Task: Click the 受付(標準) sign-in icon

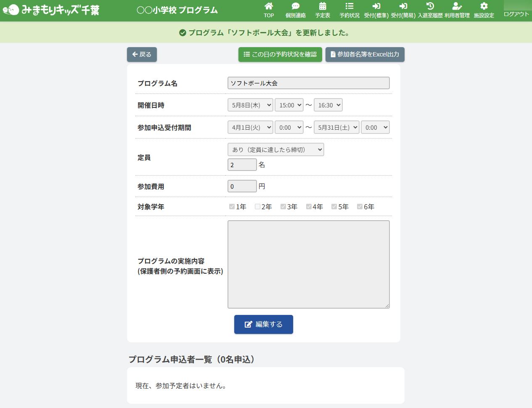Action: pos(376,6)
